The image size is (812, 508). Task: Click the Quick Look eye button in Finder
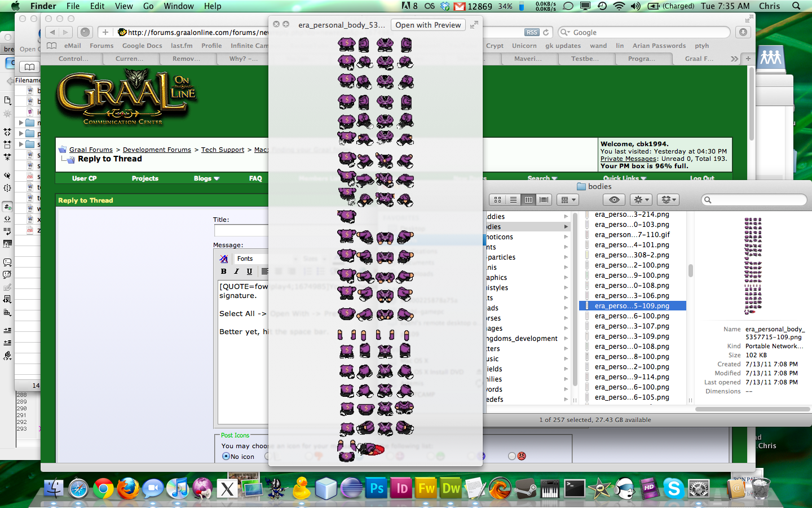coord(614,200)
